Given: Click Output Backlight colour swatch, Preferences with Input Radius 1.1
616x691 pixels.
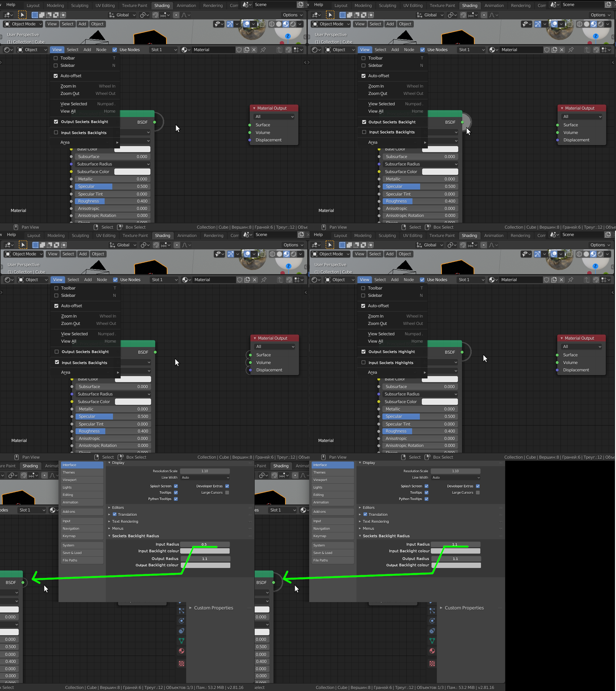Looking at the screenshot, I should (456, 565).
